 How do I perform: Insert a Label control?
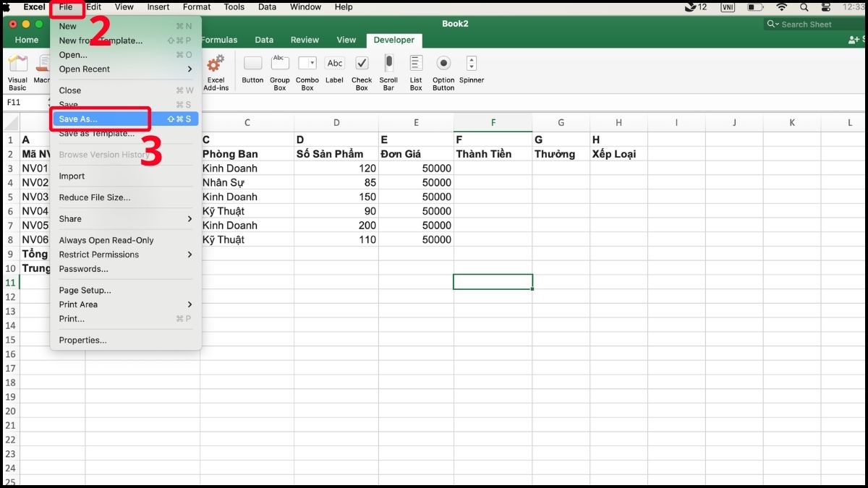point(334,63)
